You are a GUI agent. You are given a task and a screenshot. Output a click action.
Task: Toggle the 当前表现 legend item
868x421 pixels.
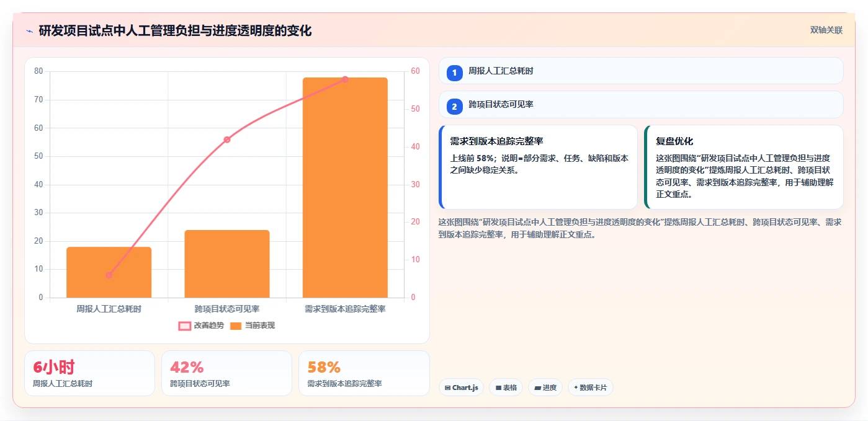[x=252, y=326]
